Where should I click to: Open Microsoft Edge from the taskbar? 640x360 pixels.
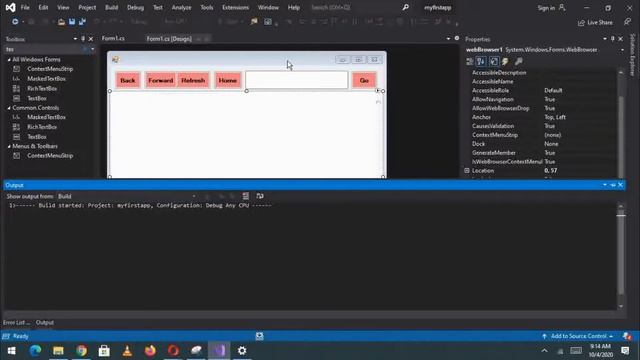[36, 350]
